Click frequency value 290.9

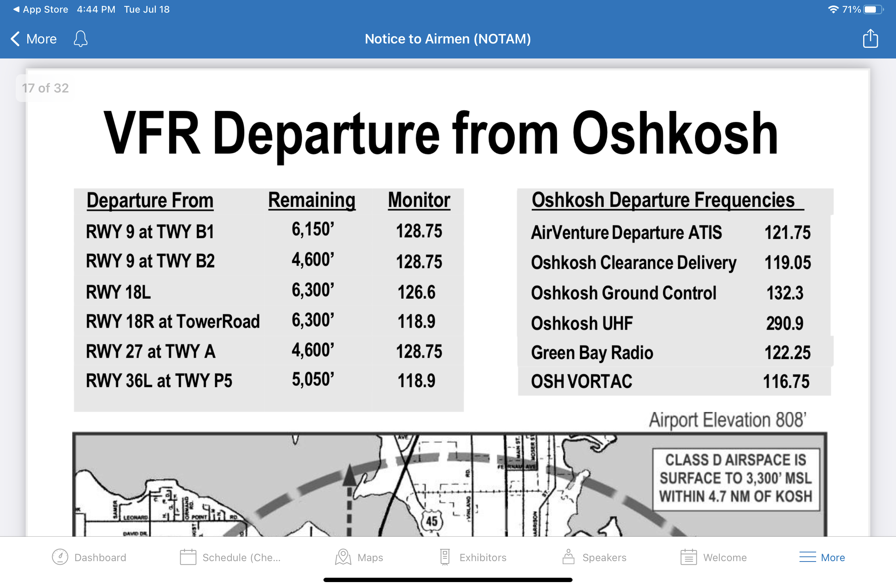pyautogui.click(x=785, y=323)
